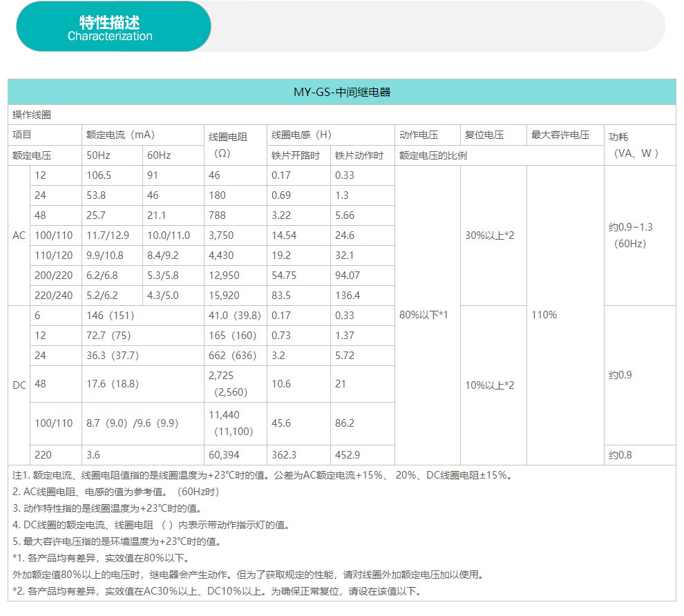This screenshot has height=616, width=684.
Task: Click the 41.0 (39.8) resistance cell
Action: click(235, 316)
